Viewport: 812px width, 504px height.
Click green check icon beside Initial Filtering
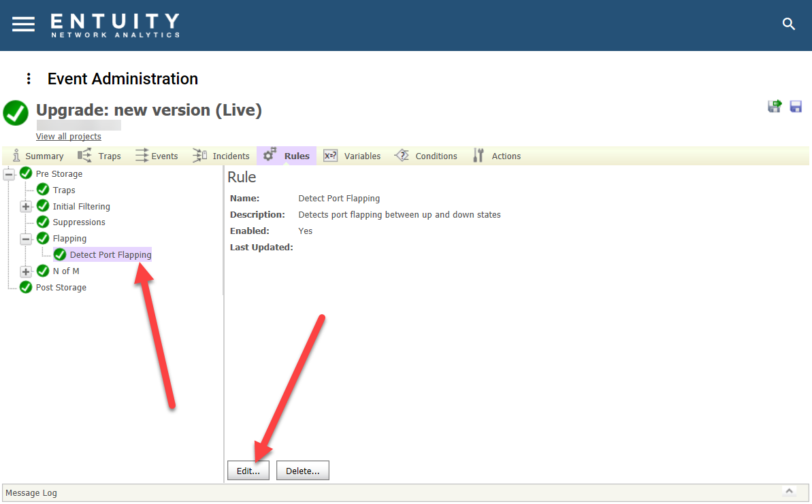click(43, 206)
